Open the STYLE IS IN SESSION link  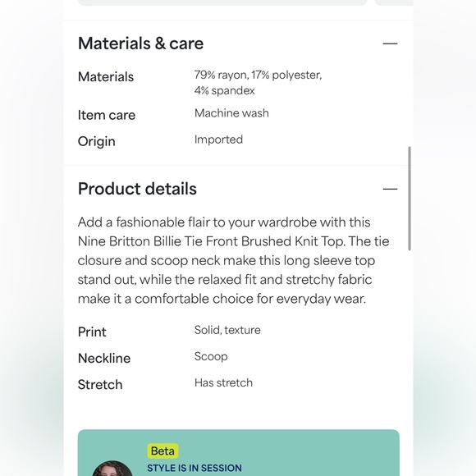coord(195,468)
